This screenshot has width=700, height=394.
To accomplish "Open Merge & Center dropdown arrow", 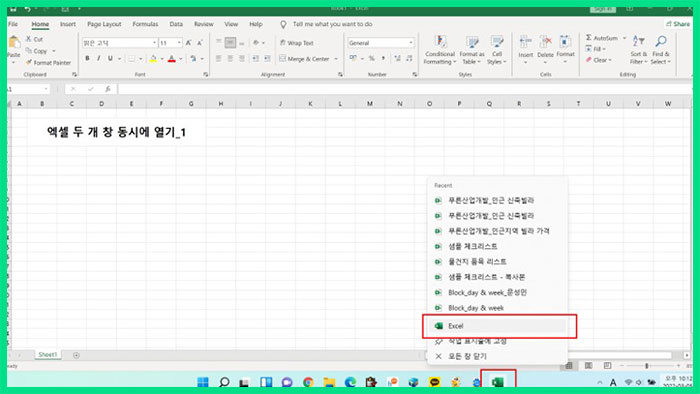I will 336,58.
